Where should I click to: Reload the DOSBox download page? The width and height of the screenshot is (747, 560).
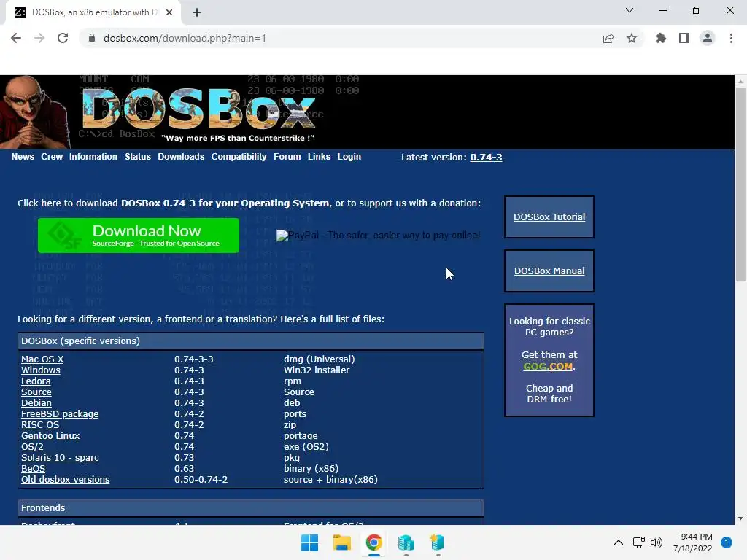click(63, 38)
